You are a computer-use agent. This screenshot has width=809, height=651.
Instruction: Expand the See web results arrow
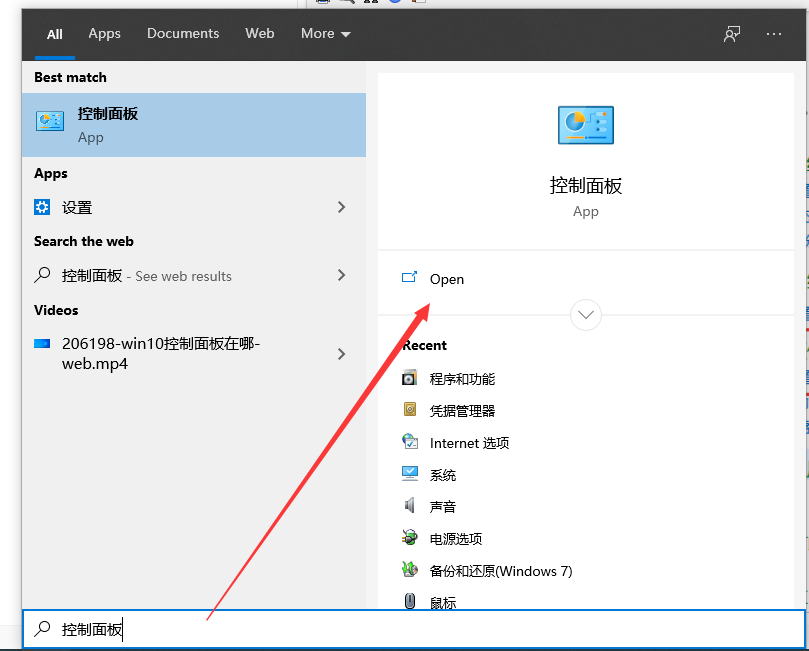coord(341,275)
